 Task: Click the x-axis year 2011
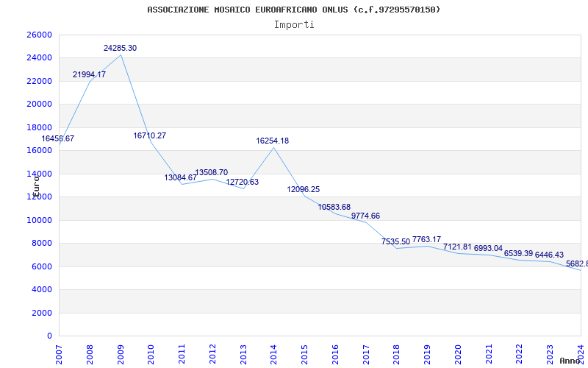182,355
